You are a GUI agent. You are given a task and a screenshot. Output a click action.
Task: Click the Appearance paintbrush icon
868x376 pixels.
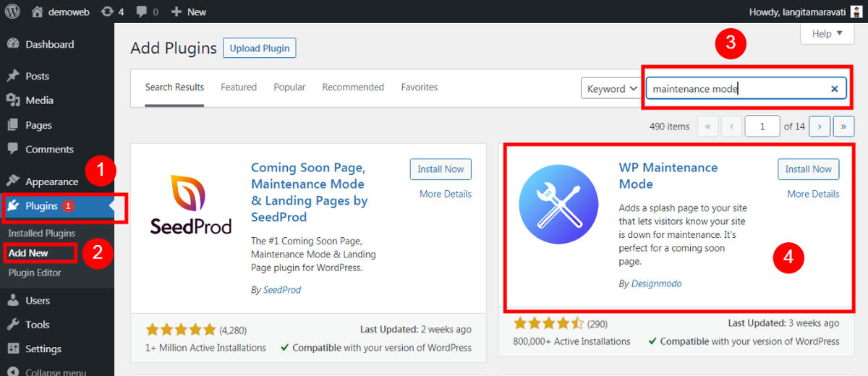pyautogui.click(x=13, y=181)
